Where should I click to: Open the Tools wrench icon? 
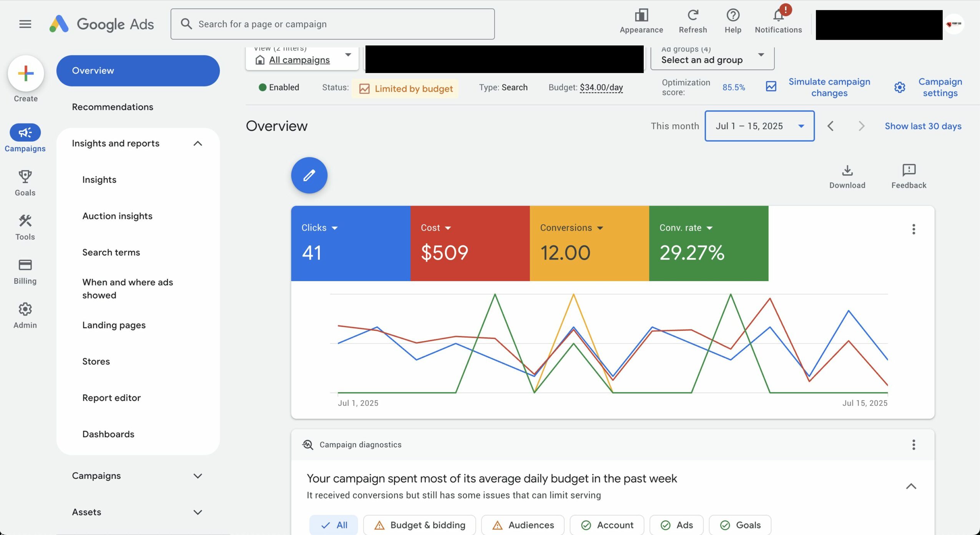[x=25, y=221]
